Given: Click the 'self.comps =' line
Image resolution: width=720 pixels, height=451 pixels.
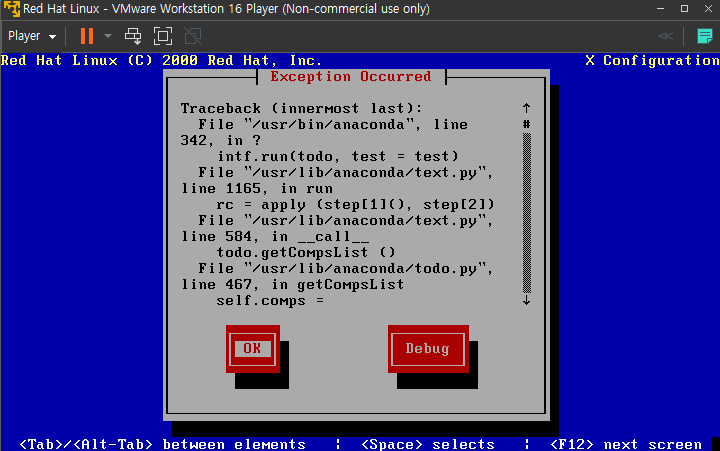Looking at the screenshot, I should point(270,301).
